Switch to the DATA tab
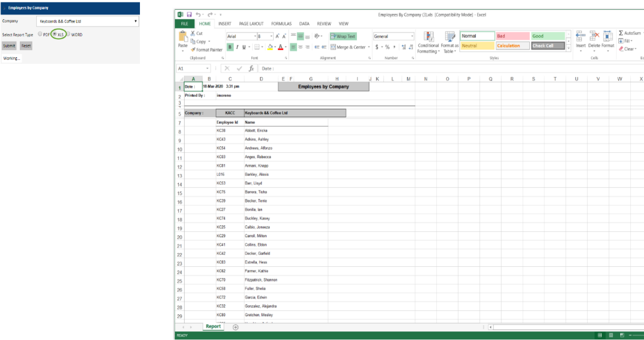Viewport: 644px width, 340px height. pyautogui.click(x=304, y=24)
